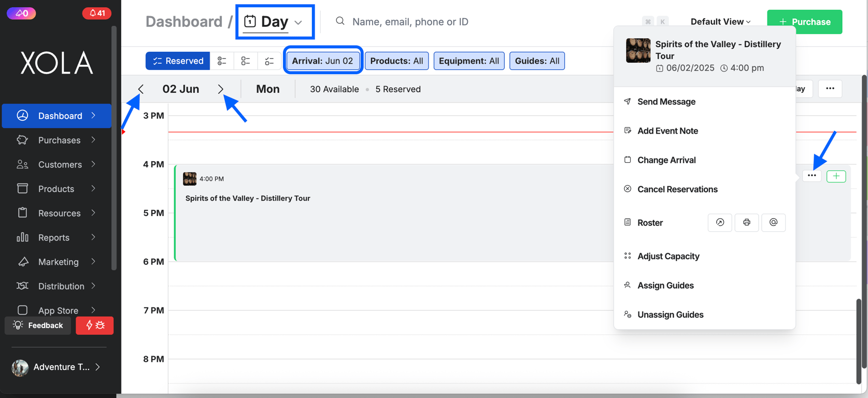Switch to second list view toggle
The width and height of the screenshot is (868, 398).
pyautogui.click(x=246, y=61)
